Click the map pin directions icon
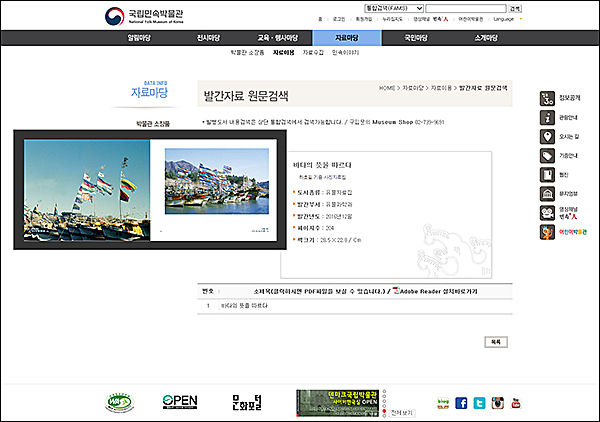The width and height of the screenshot is (600, 422). (547, 137)
